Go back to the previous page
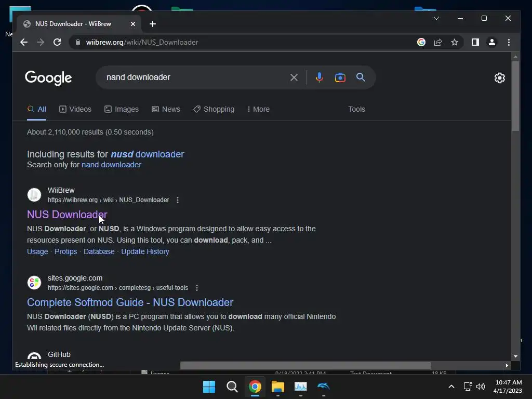The image size is (532, 399). [x=24, y=42]
